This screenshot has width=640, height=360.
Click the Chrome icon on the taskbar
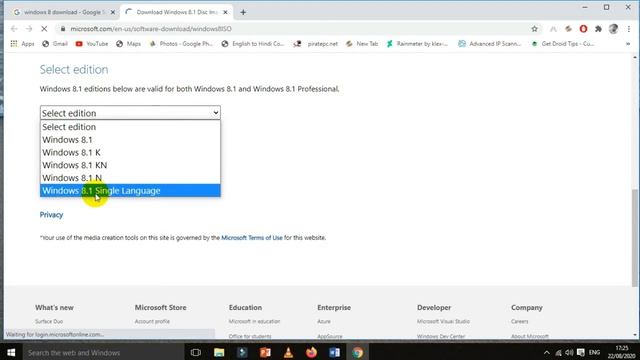[358, 352]
